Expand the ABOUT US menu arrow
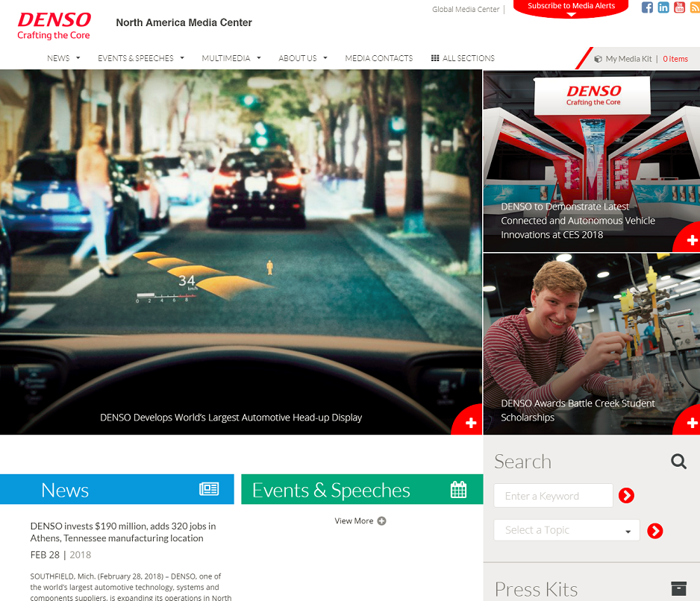 click(325, 58)
